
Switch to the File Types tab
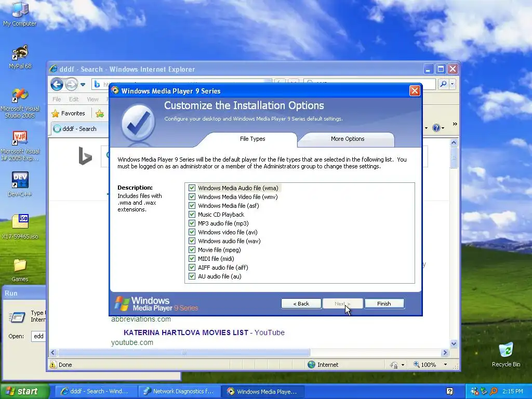252,139
